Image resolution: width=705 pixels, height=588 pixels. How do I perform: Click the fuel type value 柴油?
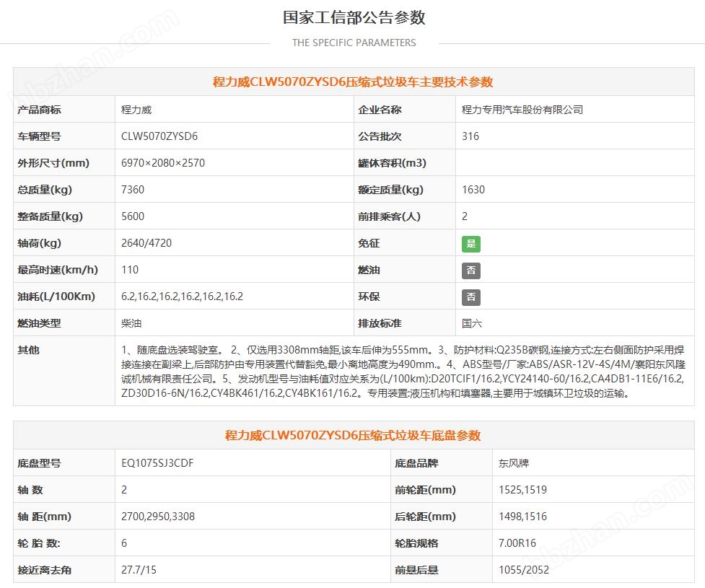pyautogui.click(x=131, y=323)
